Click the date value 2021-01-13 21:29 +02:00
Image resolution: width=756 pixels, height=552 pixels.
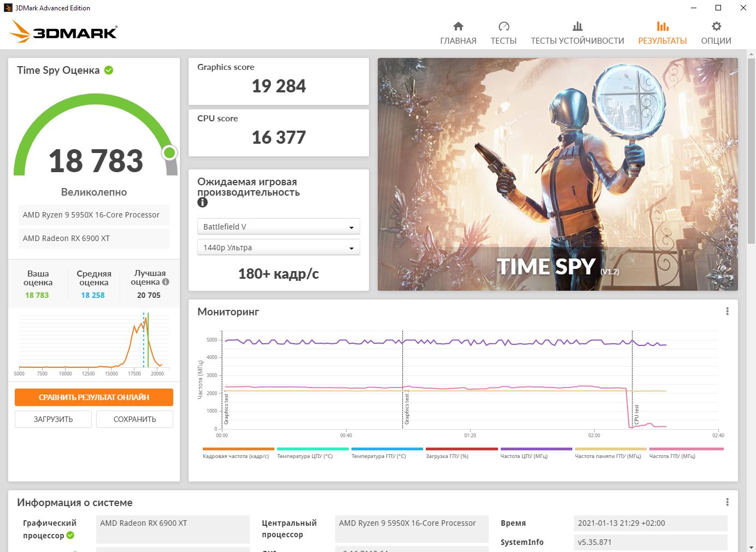coord(650,523)
